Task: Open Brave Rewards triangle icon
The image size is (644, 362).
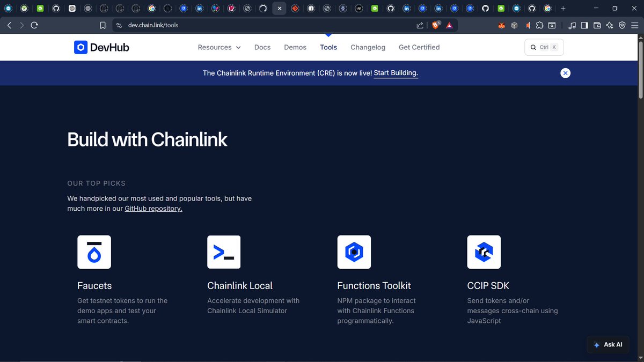Action: point(449,25)
